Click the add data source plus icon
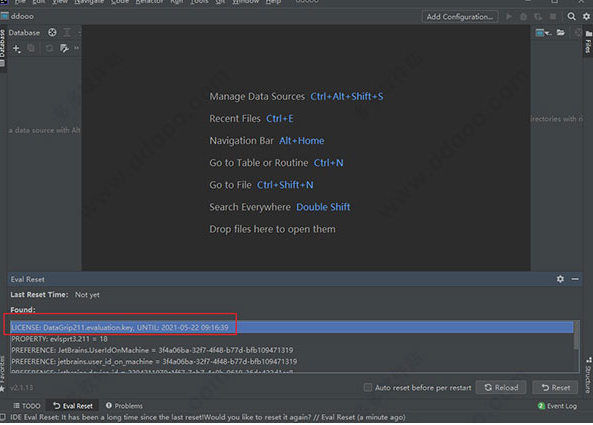Image resolution: width=593 pixels, height=425 pixels. click(17, 48)
